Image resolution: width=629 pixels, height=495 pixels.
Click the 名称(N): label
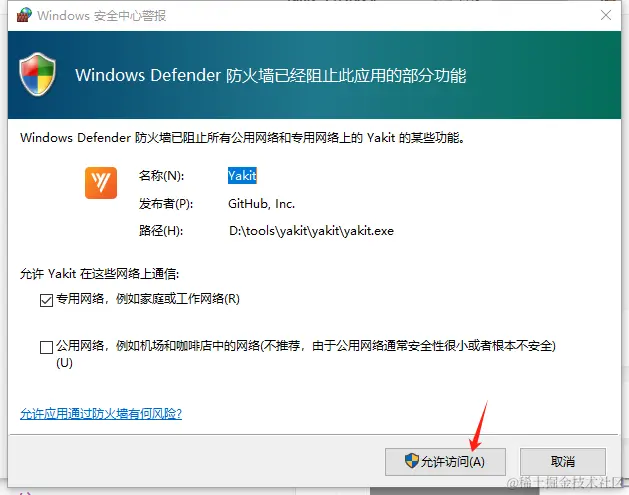pyautogui.click(x=161, y=176)
